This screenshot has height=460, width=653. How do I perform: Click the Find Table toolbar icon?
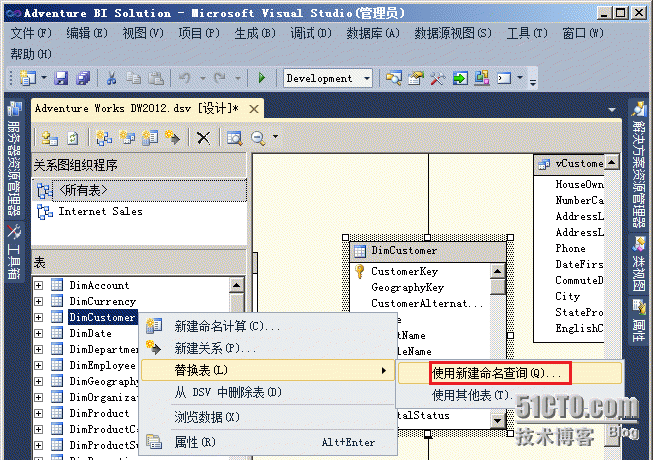(234, 138)
